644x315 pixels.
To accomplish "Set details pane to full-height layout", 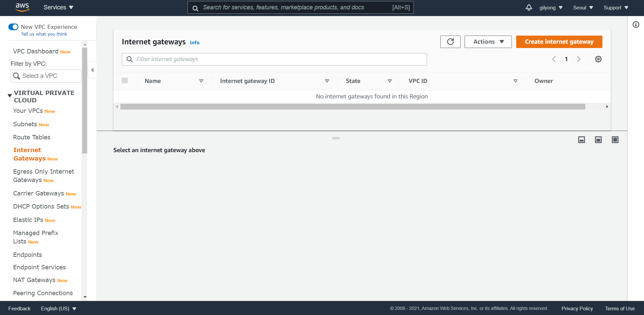I will click(615, 140).
